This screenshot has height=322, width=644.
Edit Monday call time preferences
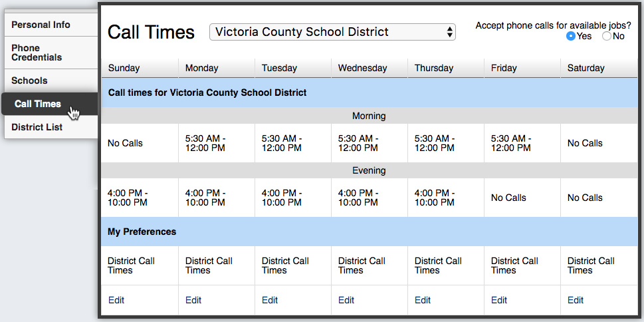coord(193,300)
